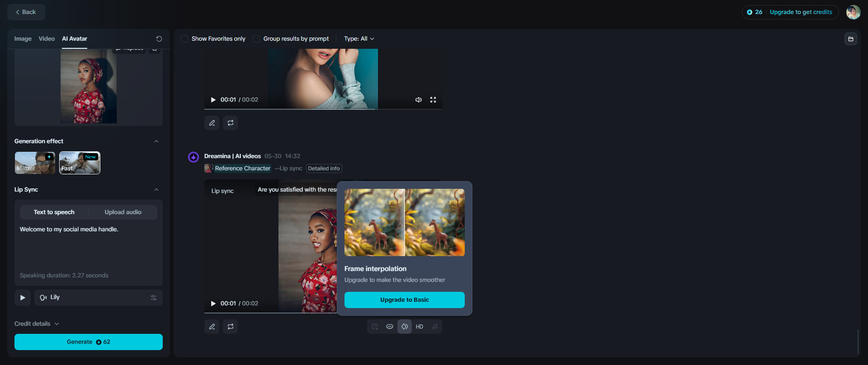Image resolution: width=868 pixels, height=365 pixels.
Task: Open Detailed info for lip sync video
Action: [x=324, y=168]
